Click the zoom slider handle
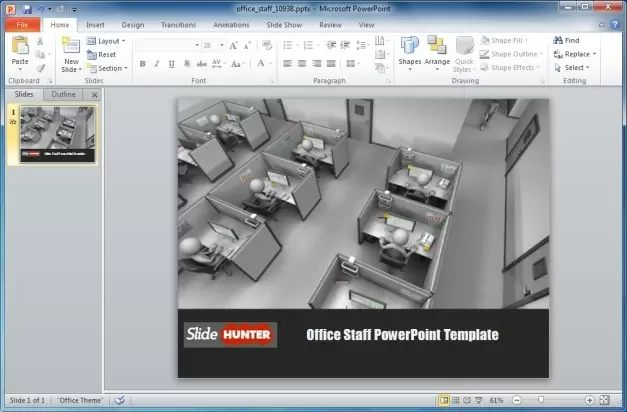This screenshot has width=627, height=412. click(541, 400)
